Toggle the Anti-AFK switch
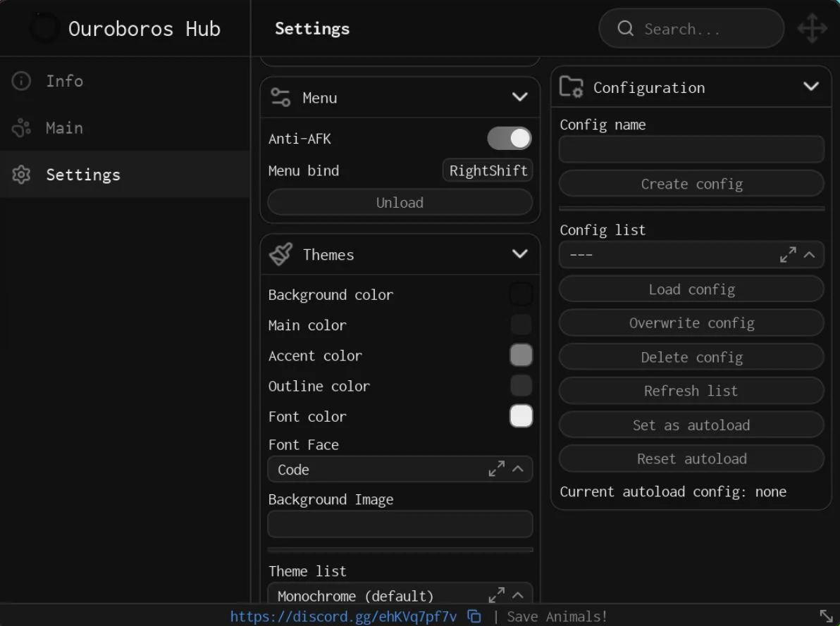Viewport: 840px width, 626px height. click(x=509, y=139)
